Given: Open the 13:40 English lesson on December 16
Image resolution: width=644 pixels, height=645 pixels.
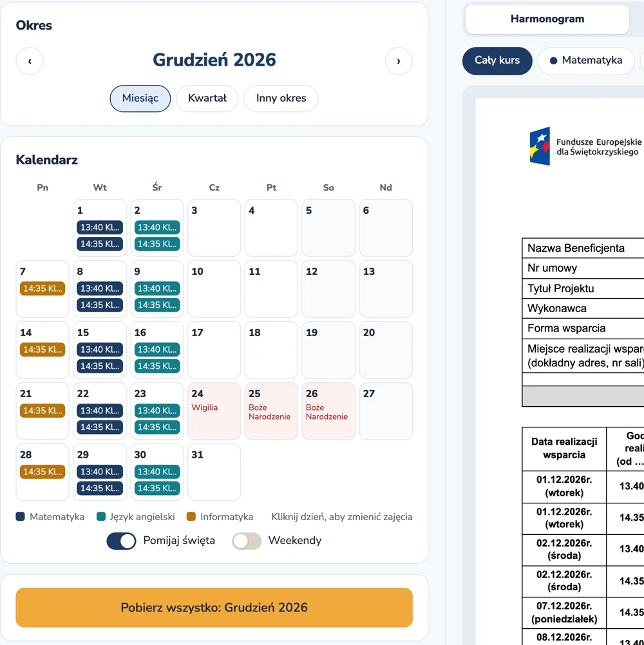Looking at the screenshot, I should [x=156, y=350].
